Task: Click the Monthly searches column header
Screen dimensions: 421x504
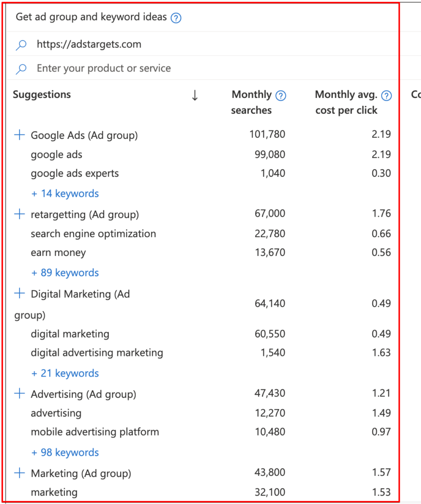Action: (252, 102)
